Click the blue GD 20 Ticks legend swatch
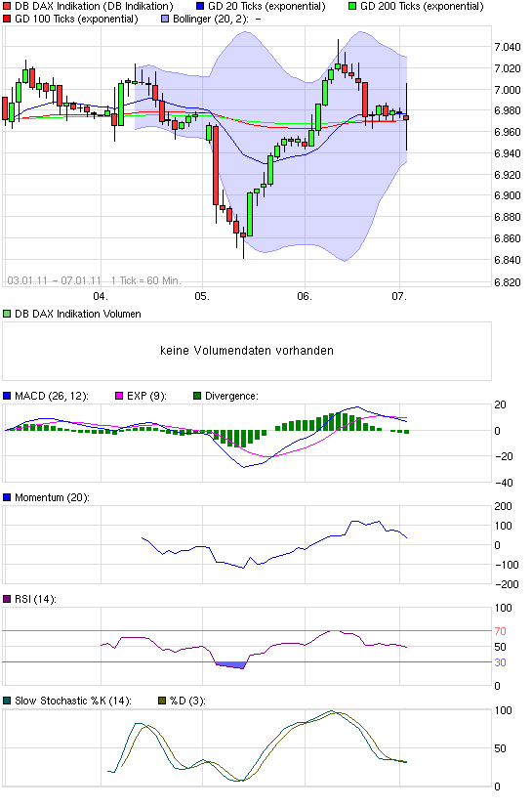532x808 pixels. (x=200, y=7)
